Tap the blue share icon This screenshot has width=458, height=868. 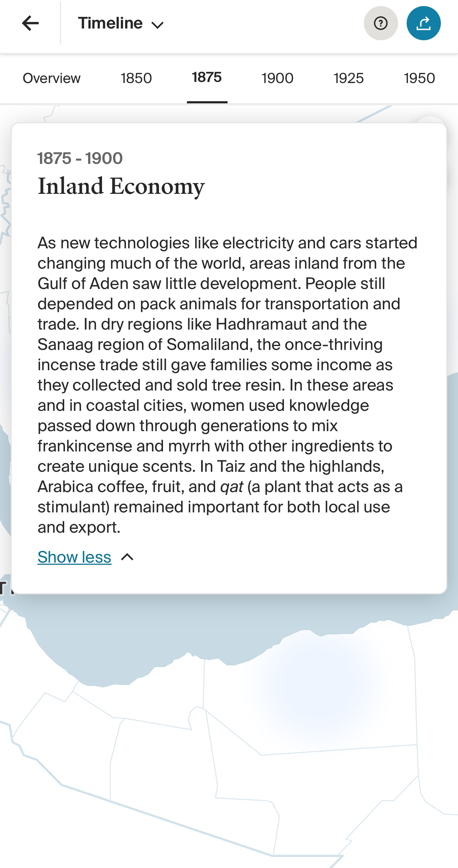tap(423, 23)
